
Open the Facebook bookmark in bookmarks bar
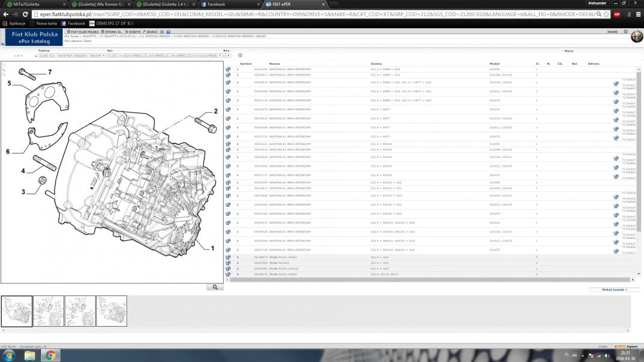(x=74, y=23)
